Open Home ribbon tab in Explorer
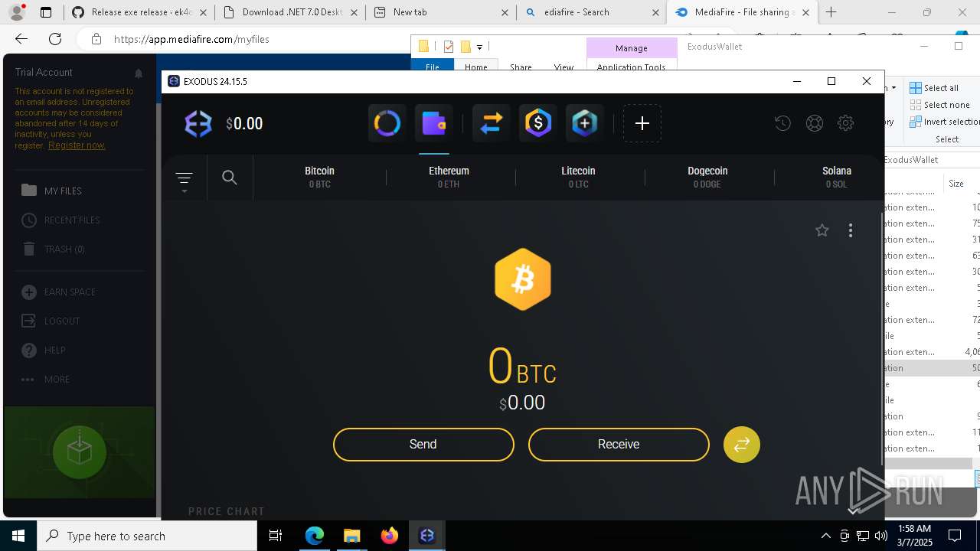 (x=476, y=67)
